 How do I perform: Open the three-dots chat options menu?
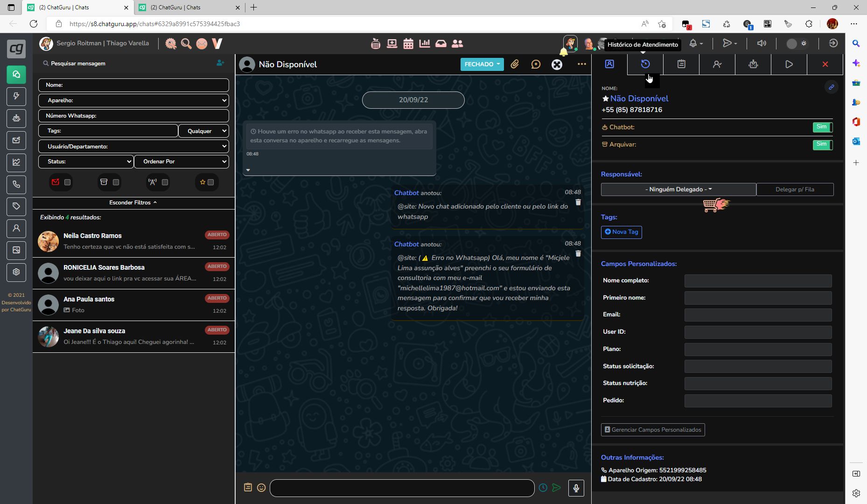tap(581, 64)
